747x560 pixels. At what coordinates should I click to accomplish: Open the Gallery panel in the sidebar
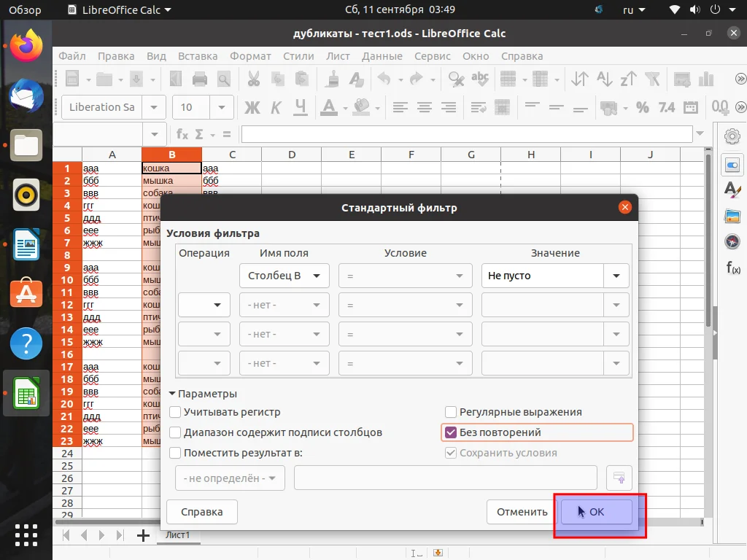pyautogui.click(x=732, y=214)
